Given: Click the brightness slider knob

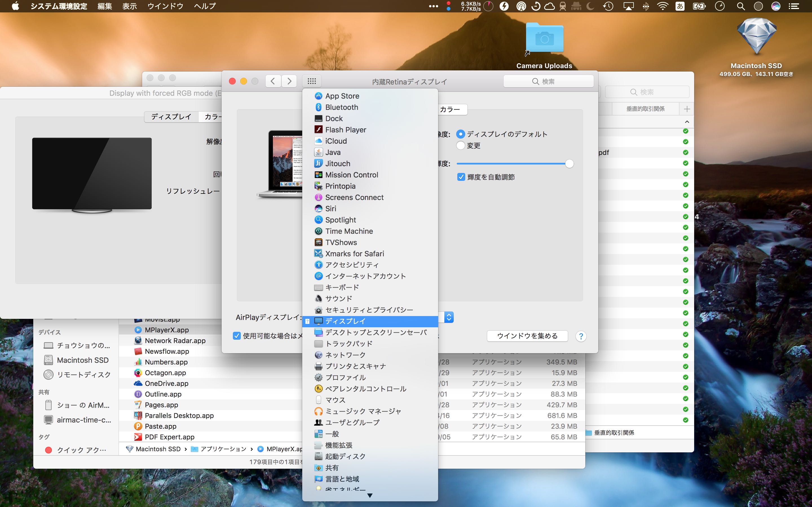Looking at the screenshot, I should pos(569,164).
